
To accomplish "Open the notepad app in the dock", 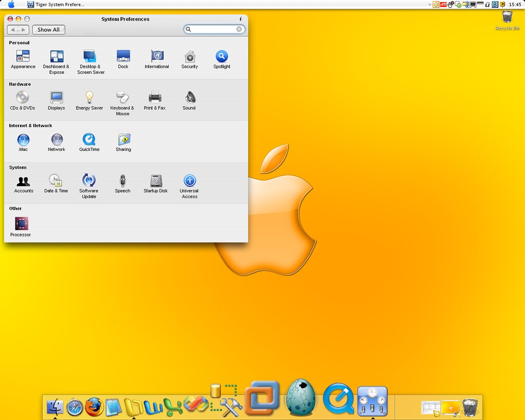I will pos(113,408).
